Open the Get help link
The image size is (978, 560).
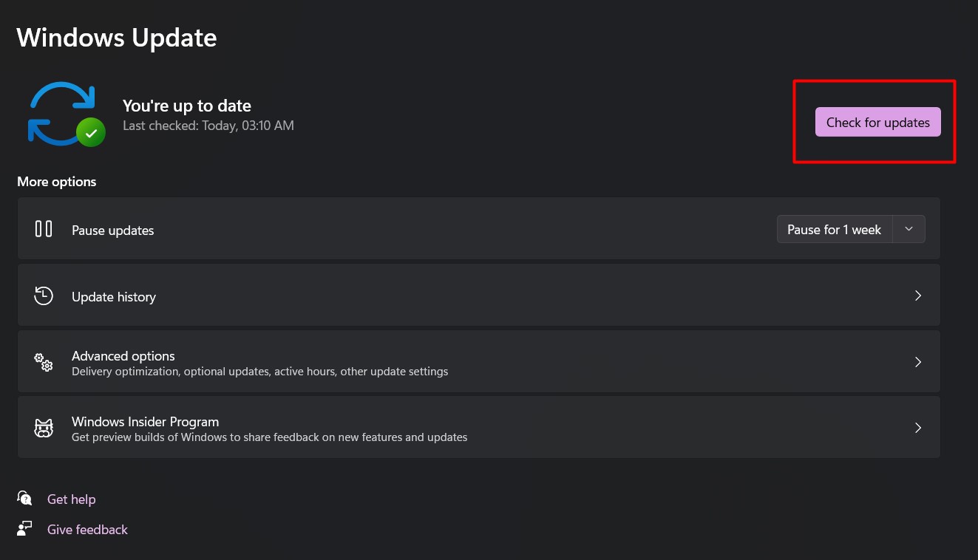coord(72,499)
